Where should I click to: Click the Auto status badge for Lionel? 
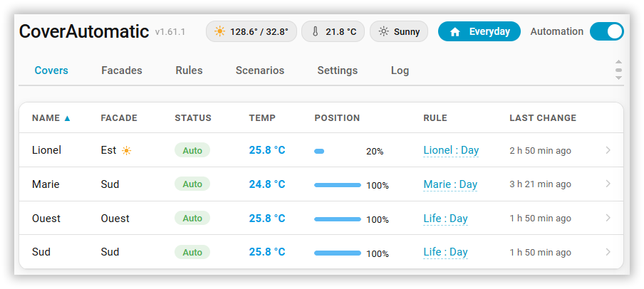(x=192, y=150)
